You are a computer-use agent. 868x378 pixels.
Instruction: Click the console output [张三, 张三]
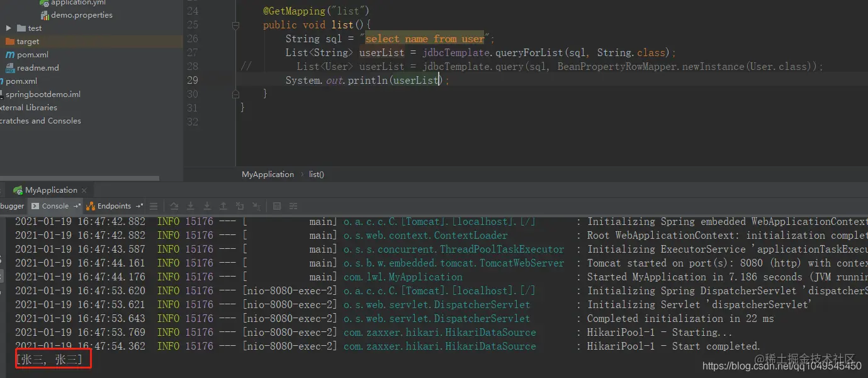click(x=52, y=360)
